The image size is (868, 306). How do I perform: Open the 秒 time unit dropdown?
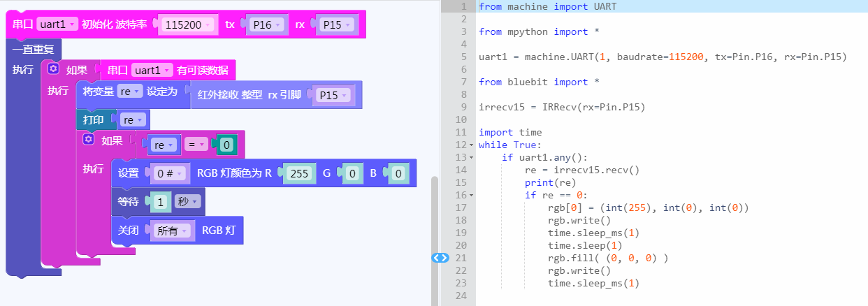pyautogui.click(x=189, y=202)
